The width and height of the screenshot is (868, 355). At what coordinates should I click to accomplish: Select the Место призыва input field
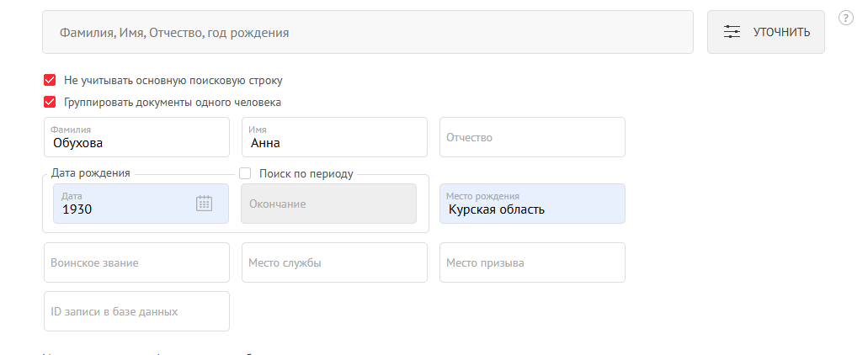532,262
